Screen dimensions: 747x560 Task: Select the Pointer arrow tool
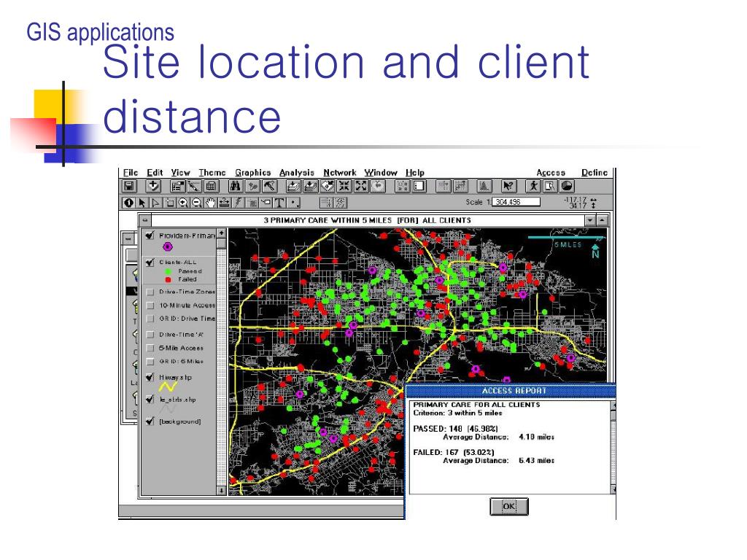142,203
